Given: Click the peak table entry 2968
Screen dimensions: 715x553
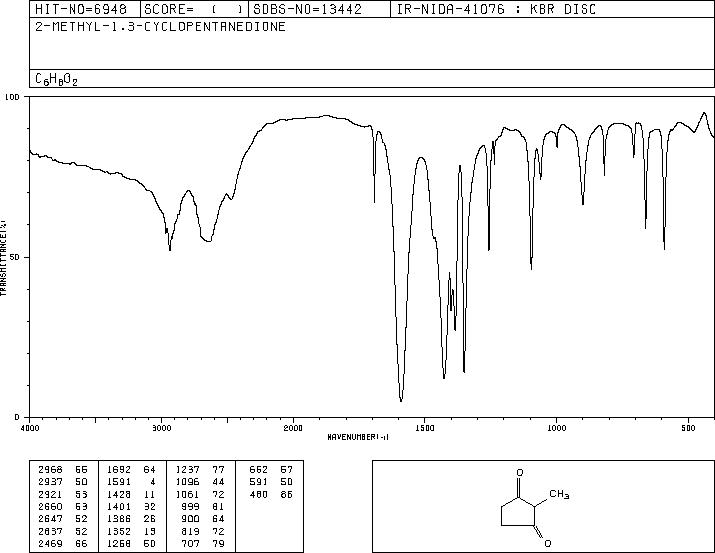Looking at the screenshot, I should pos(50,469).
